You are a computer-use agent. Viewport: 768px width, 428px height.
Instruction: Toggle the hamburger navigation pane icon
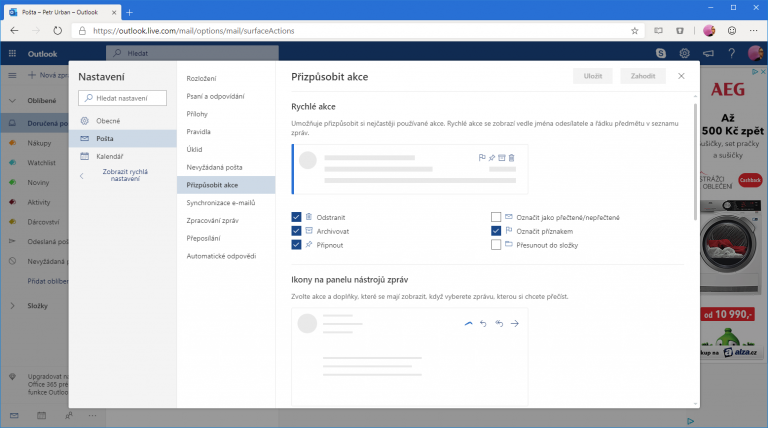coord(12,75)
